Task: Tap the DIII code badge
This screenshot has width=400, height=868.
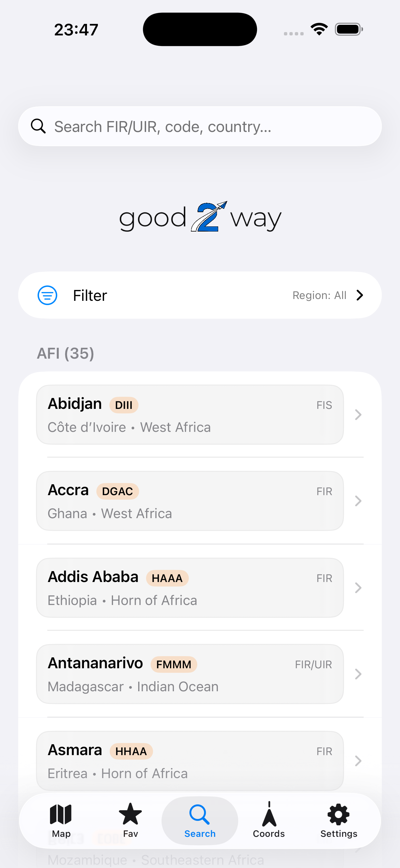Action: click(124, 405)
